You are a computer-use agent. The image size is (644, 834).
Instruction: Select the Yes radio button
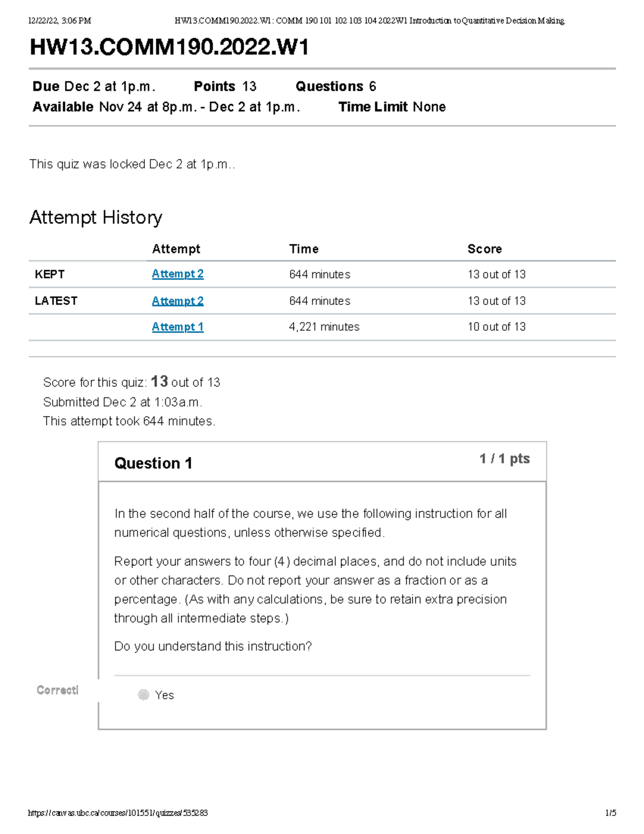(x=143, y=695)
